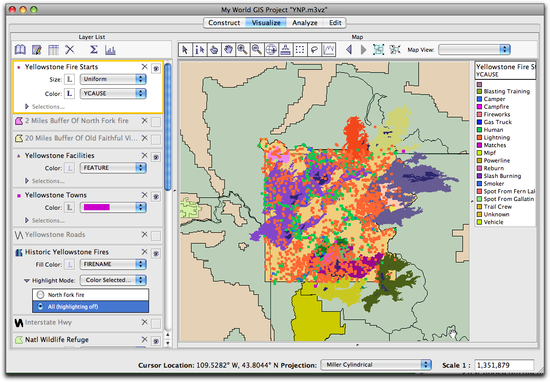Collapse the Highlight Mode disclosure triangle
Screen dimensions: 550x382
pyautogui.click(x=27, y=280)
